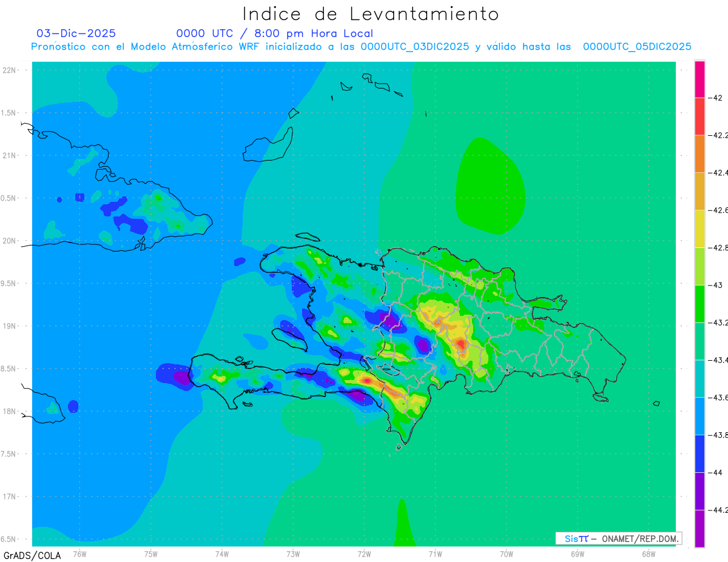Viewport: 728px width, 562px height.
Task: Click the "72W" longitude label
Action: (364, 554)
